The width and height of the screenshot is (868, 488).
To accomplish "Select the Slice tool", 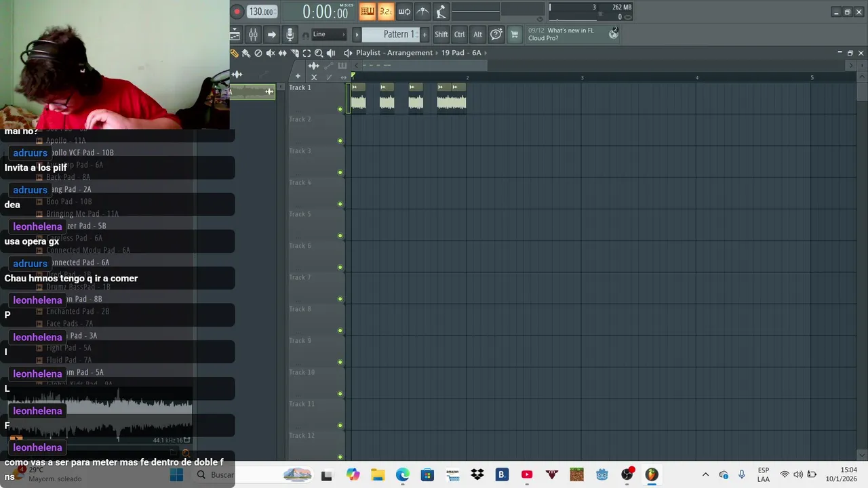I will tap(295, 53).
